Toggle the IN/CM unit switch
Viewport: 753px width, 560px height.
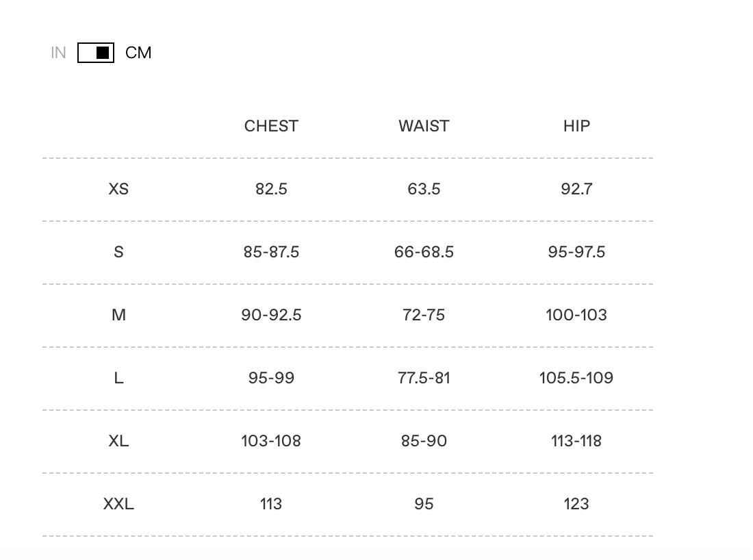point(96,53)
